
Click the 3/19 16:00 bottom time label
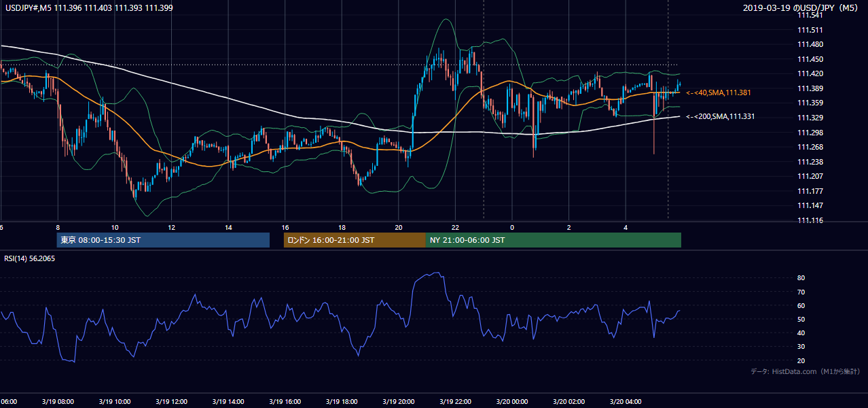[x=284, y=402]
